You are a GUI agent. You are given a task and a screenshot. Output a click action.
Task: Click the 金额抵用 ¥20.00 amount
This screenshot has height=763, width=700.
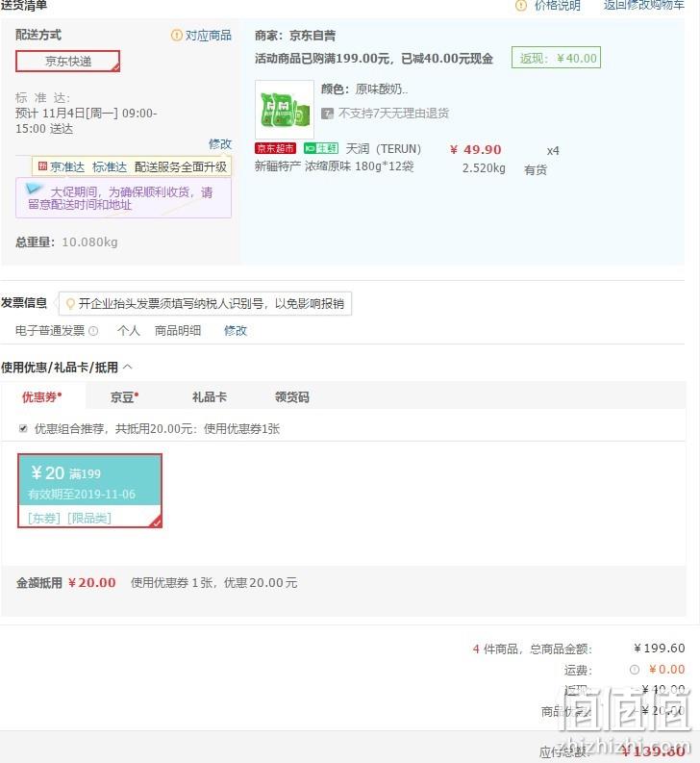point(92,582)
